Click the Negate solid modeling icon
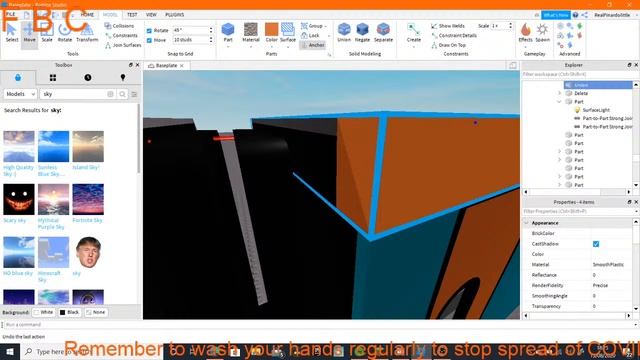This screenshot has height=360, width=640. coord(362,29)
